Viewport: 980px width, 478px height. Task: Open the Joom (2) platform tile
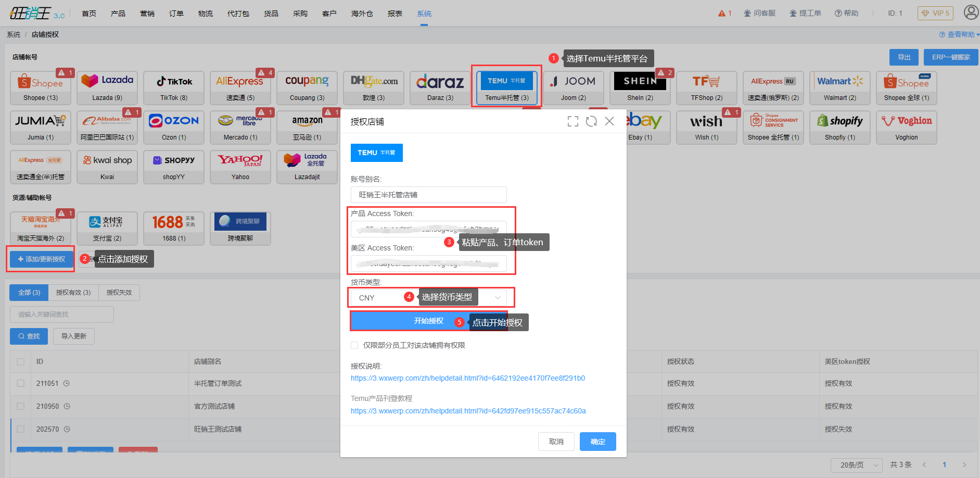574,87
